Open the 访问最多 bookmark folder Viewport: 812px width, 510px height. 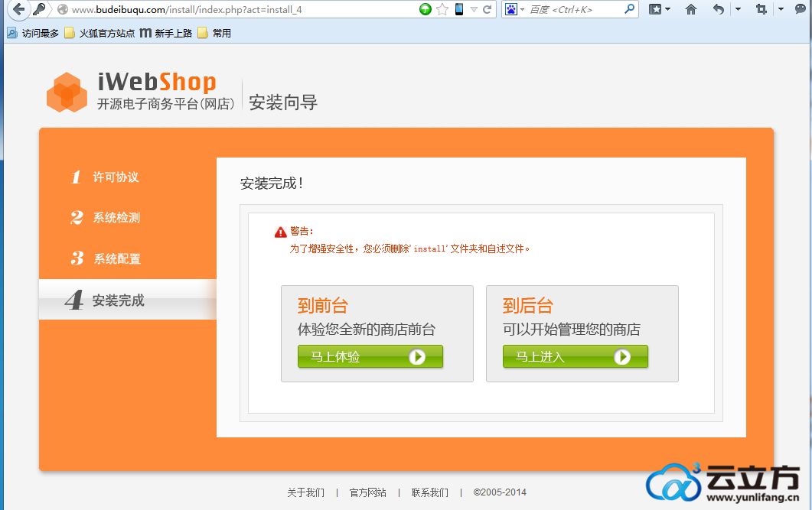point(33,33)
